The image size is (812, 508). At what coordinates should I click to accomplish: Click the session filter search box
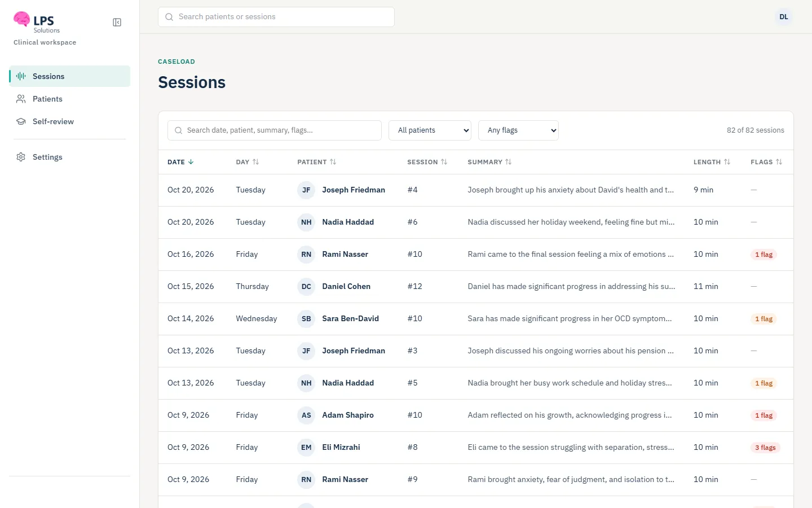pos(275,130)
